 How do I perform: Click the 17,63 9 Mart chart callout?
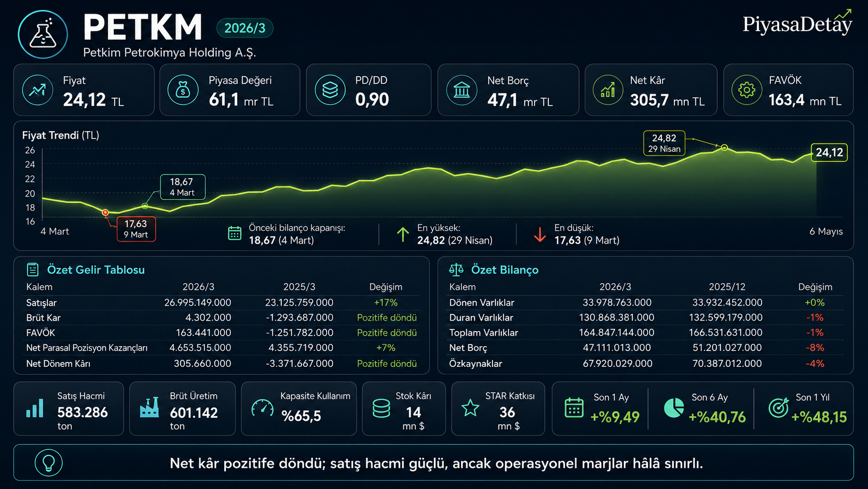tap(136, 229)
